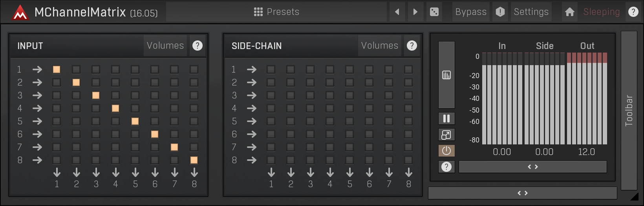644x206 pixels.
Task: Open the Presets browser
Action: (276, 12)
